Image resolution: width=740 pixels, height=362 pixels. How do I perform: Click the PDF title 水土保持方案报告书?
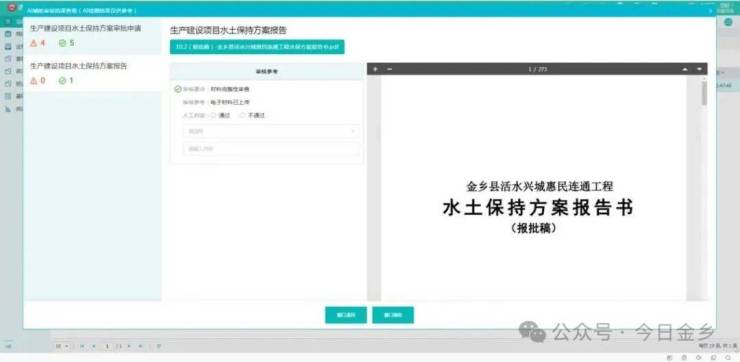[538, 208]
